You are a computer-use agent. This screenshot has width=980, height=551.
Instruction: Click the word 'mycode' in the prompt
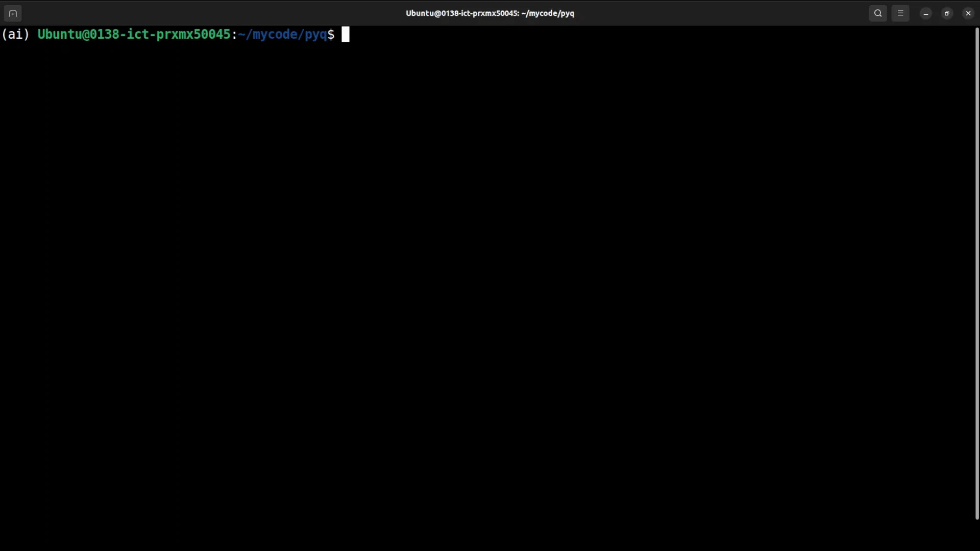[275, 34]
